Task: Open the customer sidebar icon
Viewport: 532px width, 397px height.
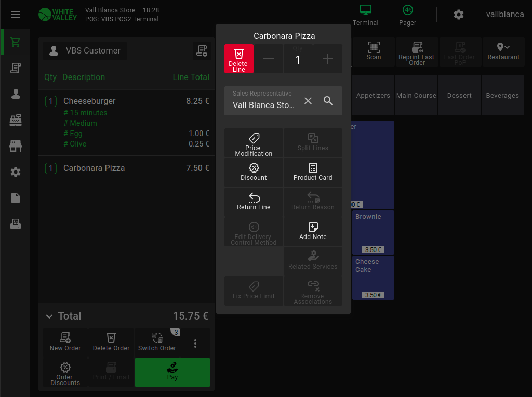Action: (x=15, y=94)
